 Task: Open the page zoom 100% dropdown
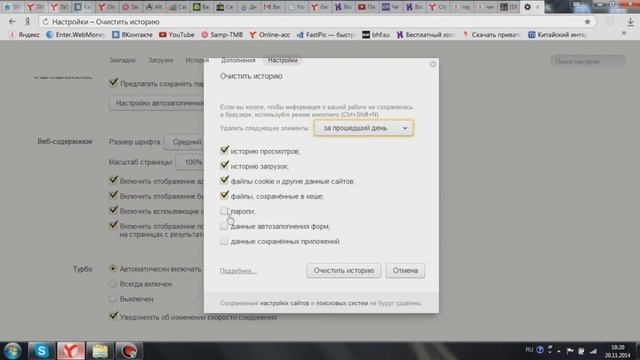coord(190,162)
